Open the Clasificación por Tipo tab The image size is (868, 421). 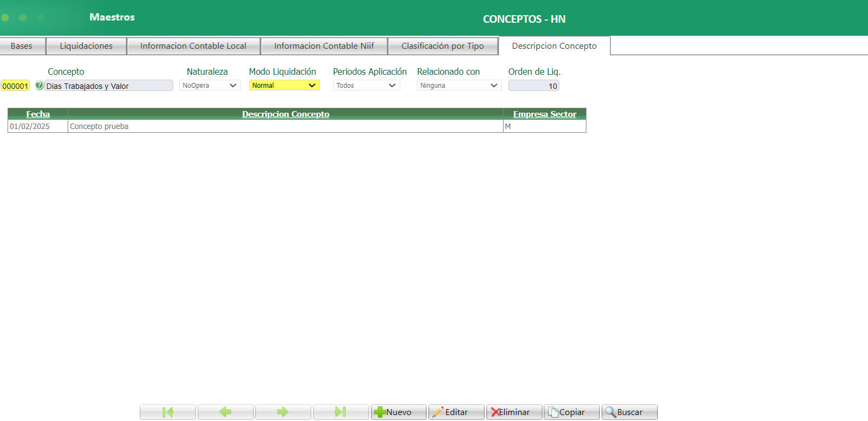[x=442, y=46]
